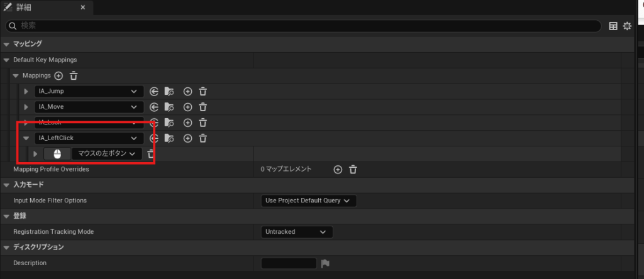
Task: Delete all mappings with trash icon beside Mappings
Action: 74,75
